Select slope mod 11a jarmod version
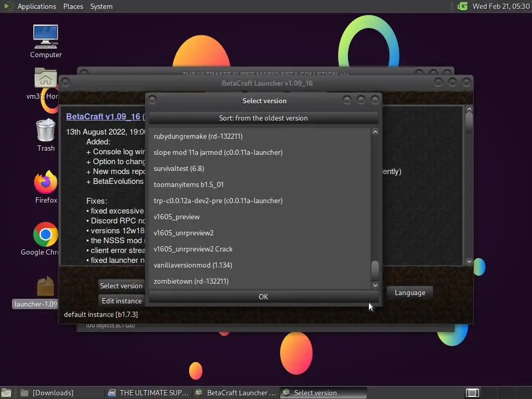The image size is (532, 399). tap(260, 152)
